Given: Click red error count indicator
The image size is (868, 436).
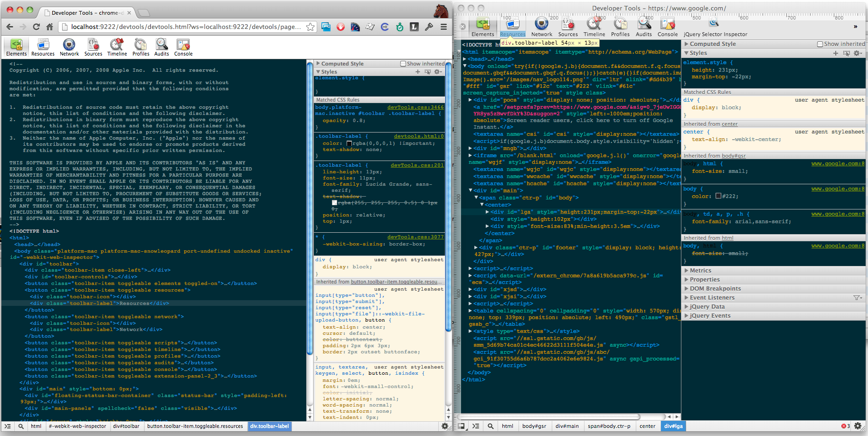Looking at the screenshot, I should coord(846,426).
